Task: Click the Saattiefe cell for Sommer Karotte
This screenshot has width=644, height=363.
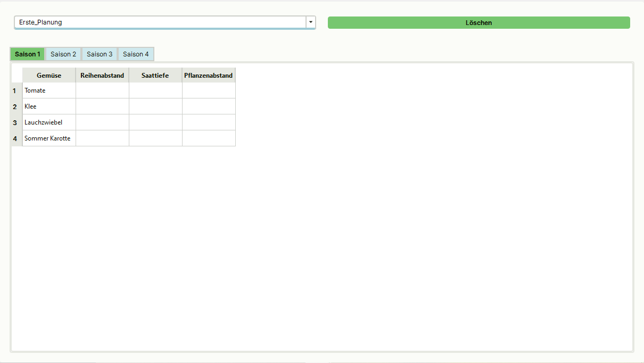Action: (x=155, y=138)
